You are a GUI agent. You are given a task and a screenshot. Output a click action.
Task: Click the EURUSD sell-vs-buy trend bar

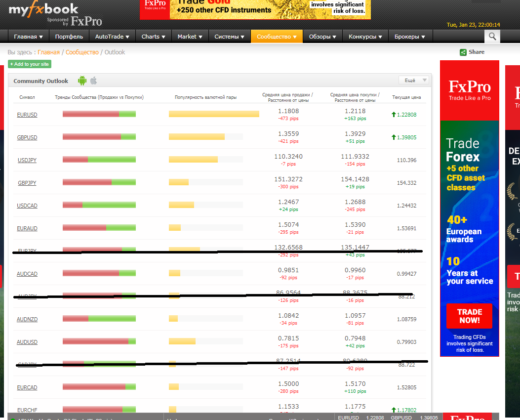[99, 114]
